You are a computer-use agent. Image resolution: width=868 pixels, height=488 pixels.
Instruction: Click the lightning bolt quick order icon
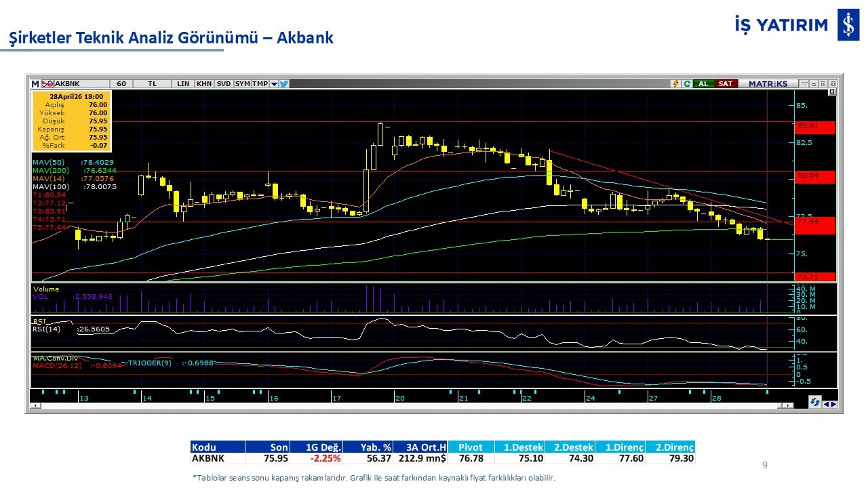(x=675, y=84)
